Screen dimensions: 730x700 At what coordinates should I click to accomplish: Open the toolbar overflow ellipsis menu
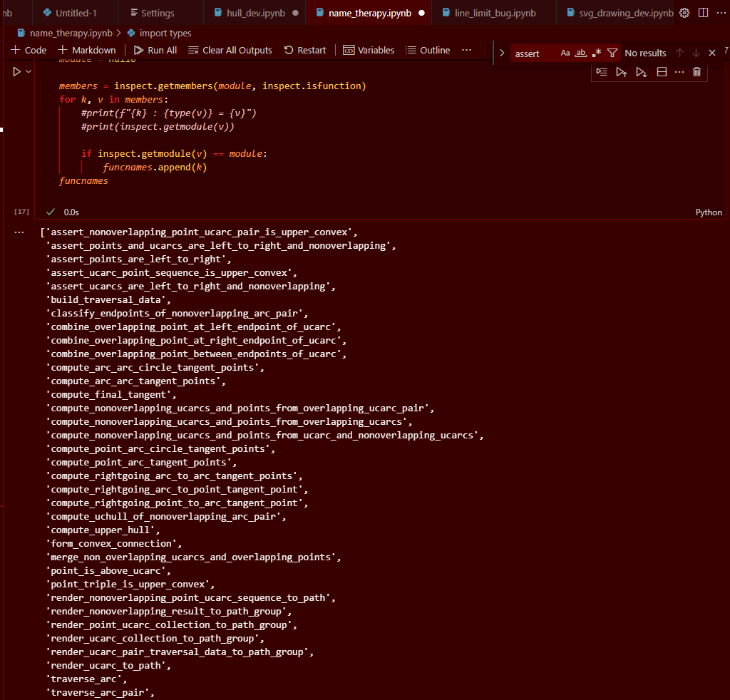click(x=466, y=50)
